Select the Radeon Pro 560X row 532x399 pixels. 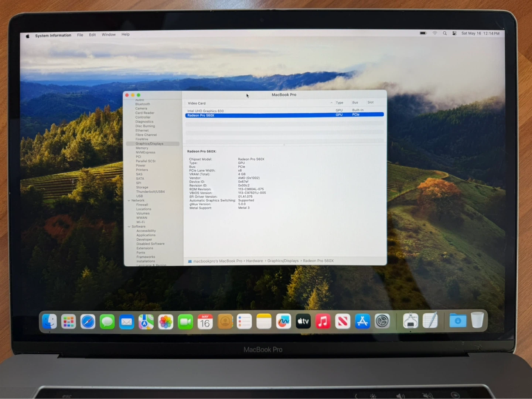pos(284,115)
